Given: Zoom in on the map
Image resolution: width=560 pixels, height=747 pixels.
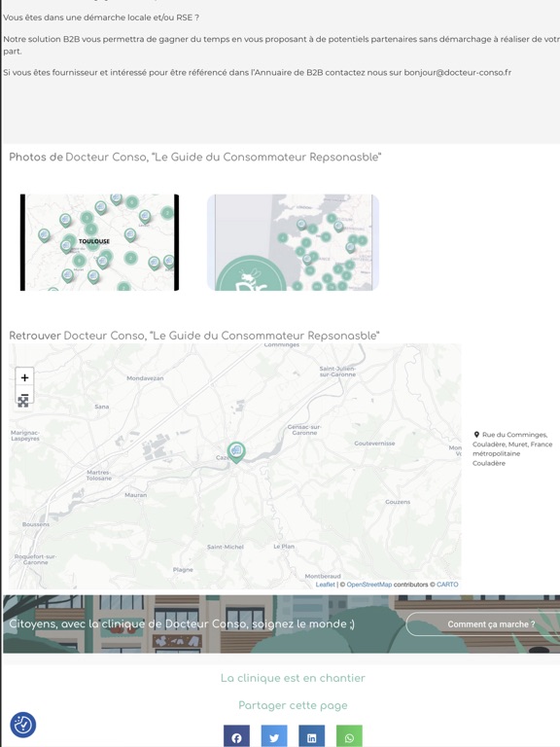Looking at the screenshot, I should 24,377.
